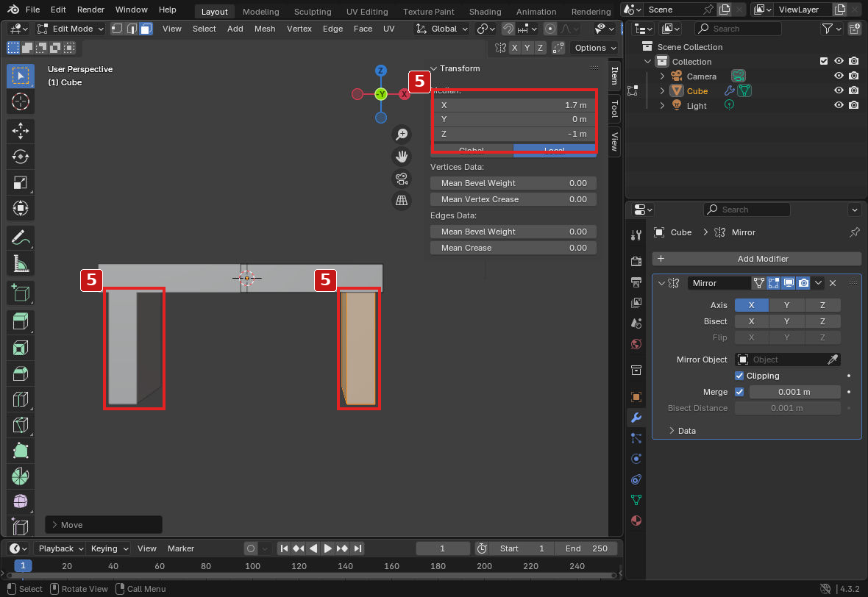Expand the Camera item in outliner
This screenshot has height=597, width=868.
point(662,76)
